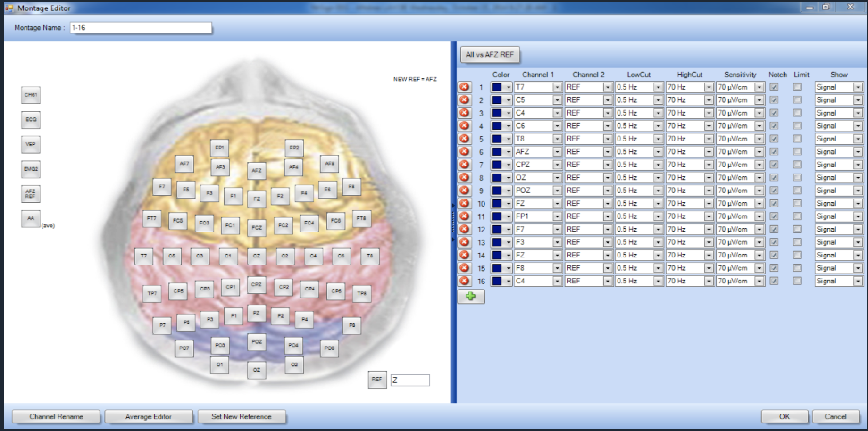The height and width of the screenshot is (431, 868).
Task: Pick the OZ electrode at the back
Action: [257, 370]
